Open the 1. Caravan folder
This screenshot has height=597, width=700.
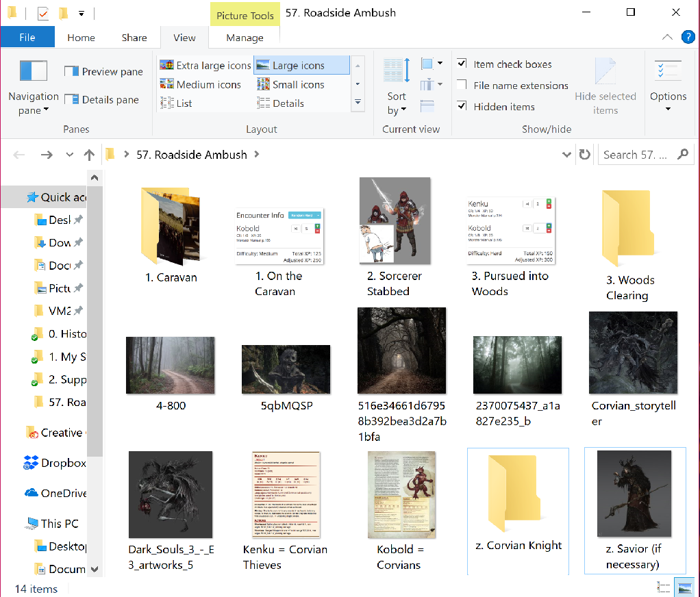point(171,235)
